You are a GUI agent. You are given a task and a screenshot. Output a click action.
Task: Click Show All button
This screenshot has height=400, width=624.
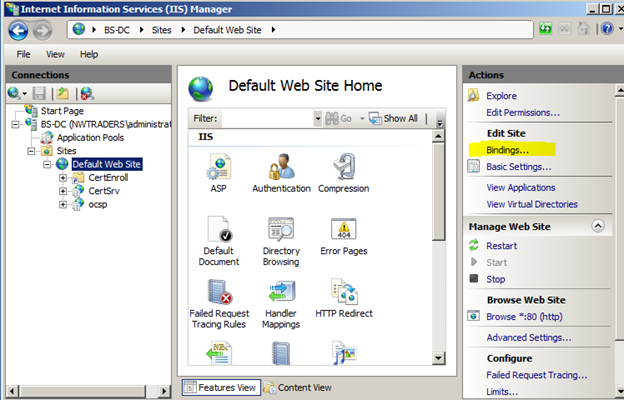(x=393, y=119)
